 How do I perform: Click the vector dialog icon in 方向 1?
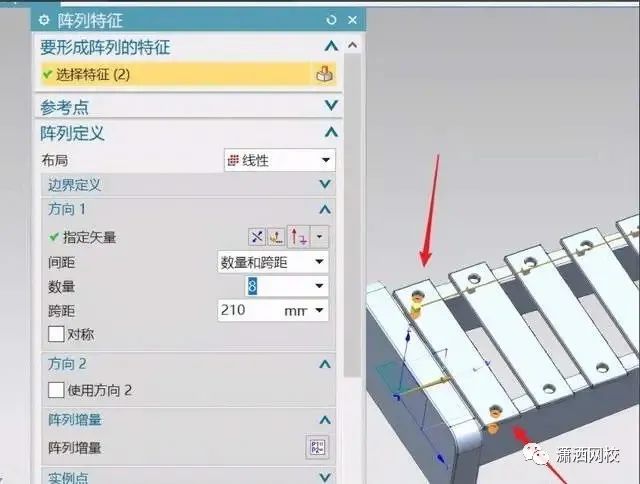(x=276, y=237)
